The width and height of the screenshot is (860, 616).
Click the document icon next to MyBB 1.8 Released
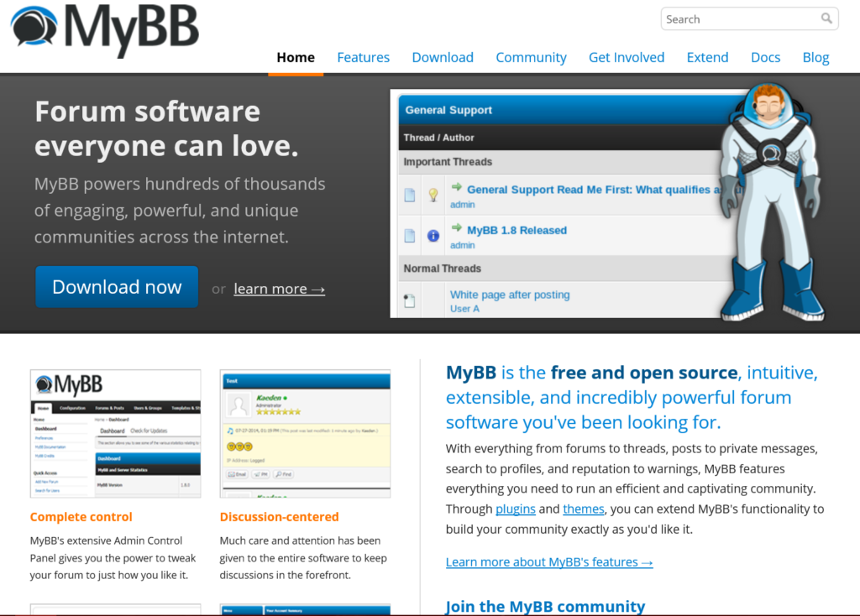coord(409,236)
